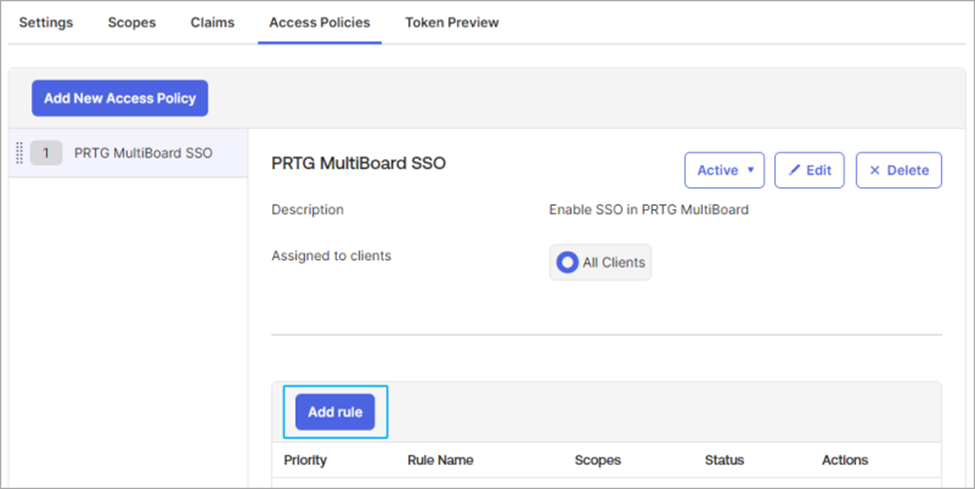The height and width of the screenshot is (489, 975).
Task: Add a rule to the policy
Action: click(335, 412)
